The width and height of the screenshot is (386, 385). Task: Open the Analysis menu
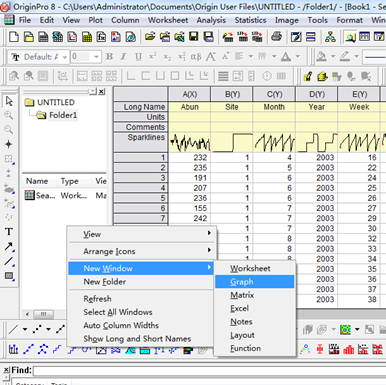tap(211, 20)
